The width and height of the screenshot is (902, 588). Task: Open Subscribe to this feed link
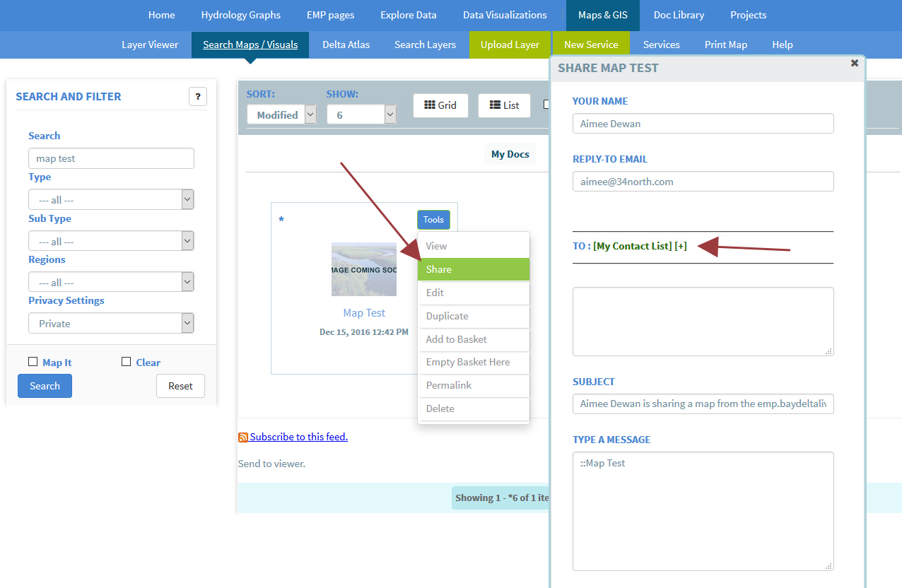tap(298, 437)
